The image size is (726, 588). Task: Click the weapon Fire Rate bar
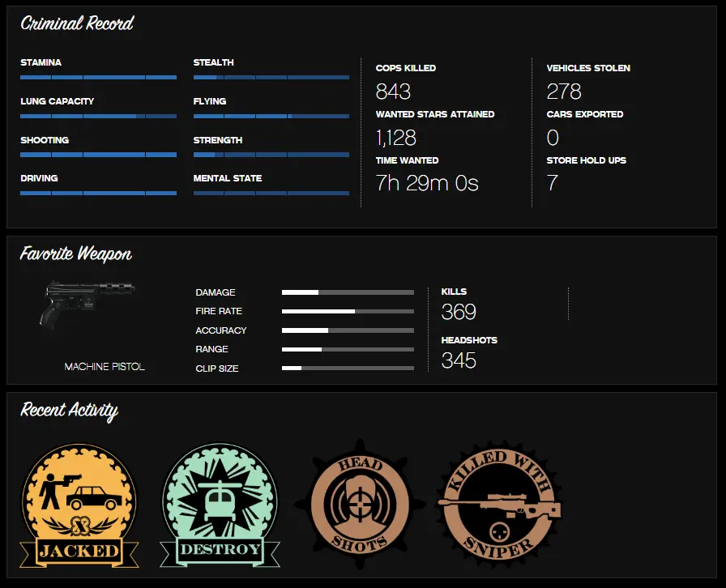(348, 312)
